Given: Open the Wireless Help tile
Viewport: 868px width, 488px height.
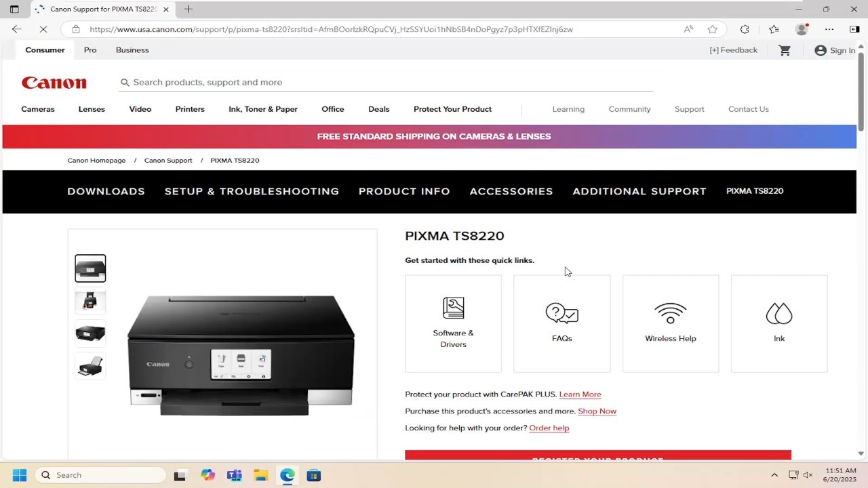Looking at the screenshot, I should tap(671, 323).
